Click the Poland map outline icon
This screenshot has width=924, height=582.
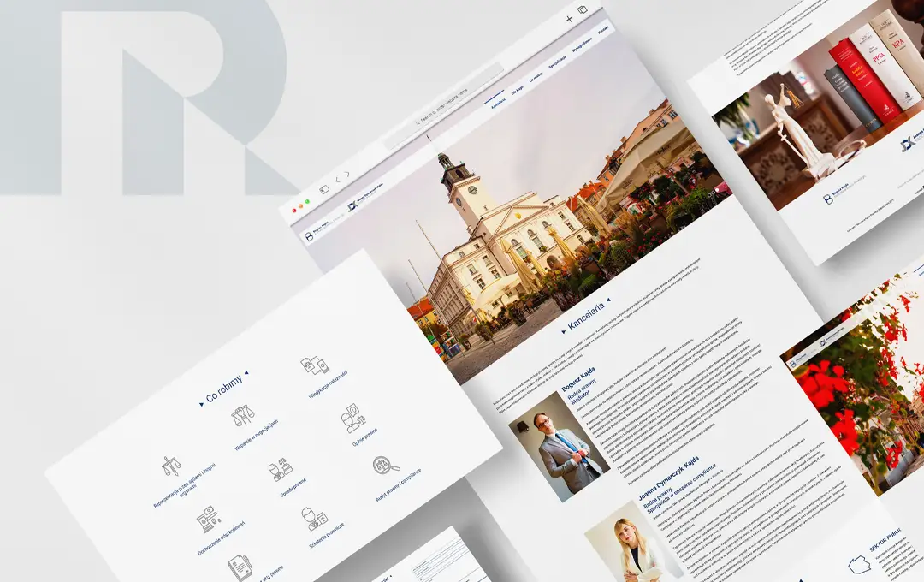click(860, 565)
